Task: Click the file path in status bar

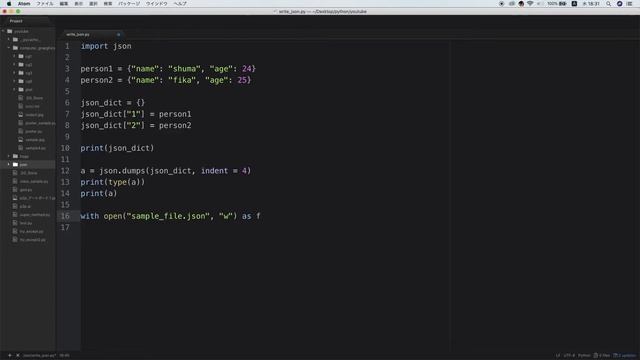Action: (x=40, y=356)
